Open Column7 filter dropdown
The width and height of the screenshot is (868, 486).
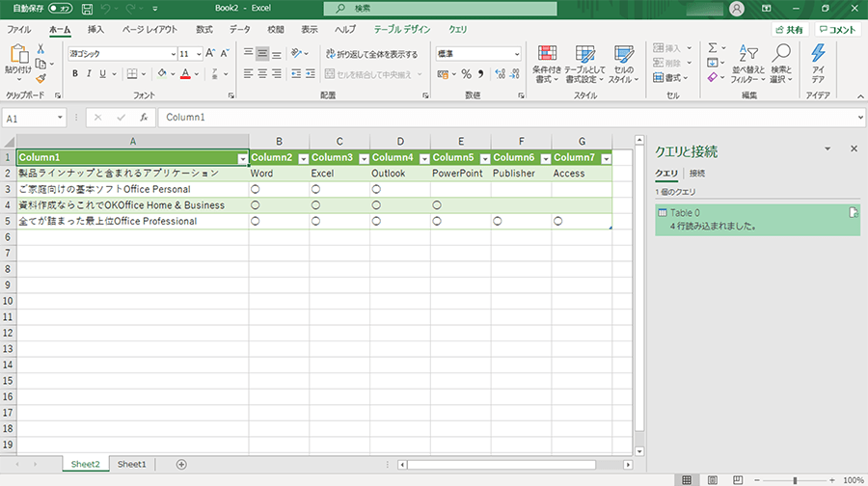tap(607, 159)
